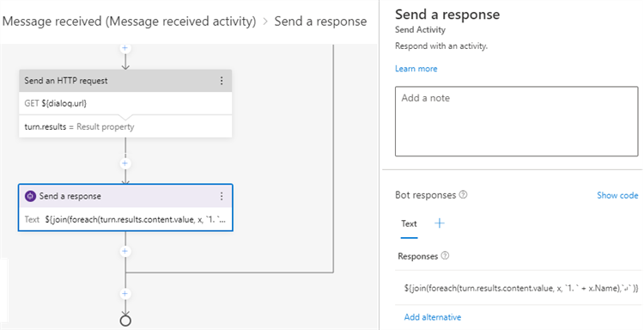
Task: Edit the join foreach response expression
Action: coord(521,289)
